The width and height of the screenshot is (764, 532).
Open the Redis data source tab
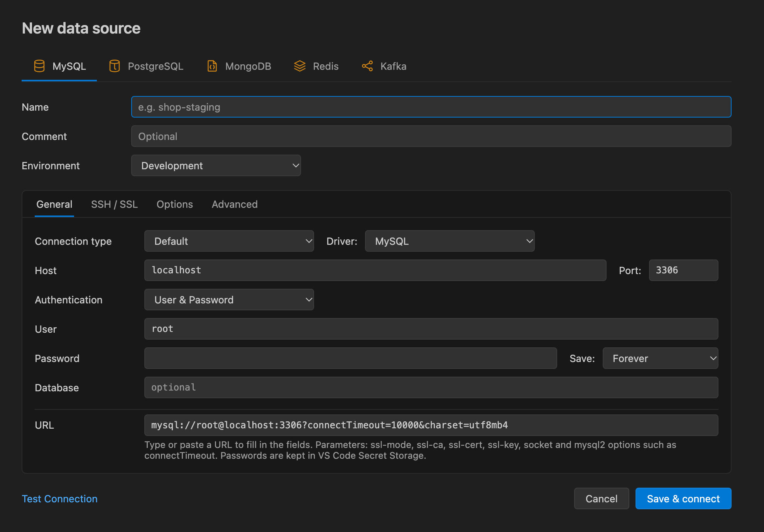tap(316, 66)
